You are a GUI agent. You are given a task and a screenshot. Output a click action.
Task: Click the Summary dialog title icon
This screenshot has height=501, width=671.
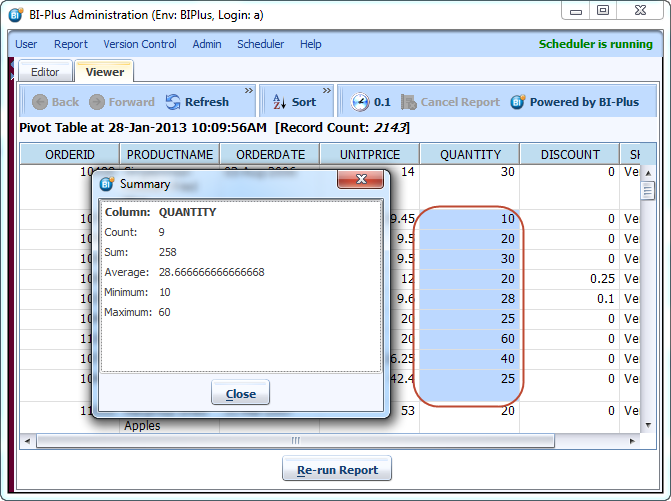coord(106,184)
